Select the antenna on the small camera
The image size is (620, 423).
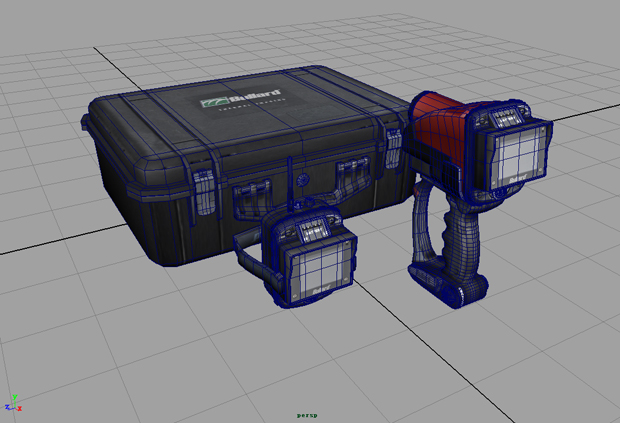[x=290, y=183]
